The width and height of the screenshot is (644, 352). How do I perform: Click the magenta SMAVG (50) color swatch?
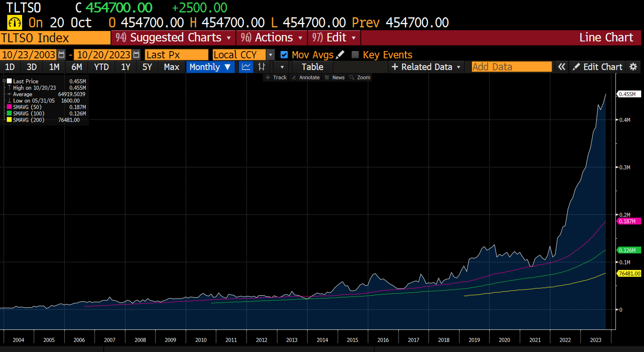[9, 107]
